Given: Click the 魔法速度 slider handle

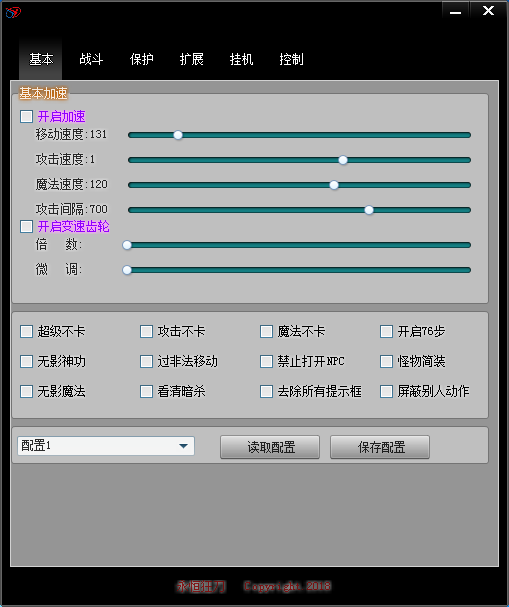Looking at the screenshot, I should tap(334, 185).
